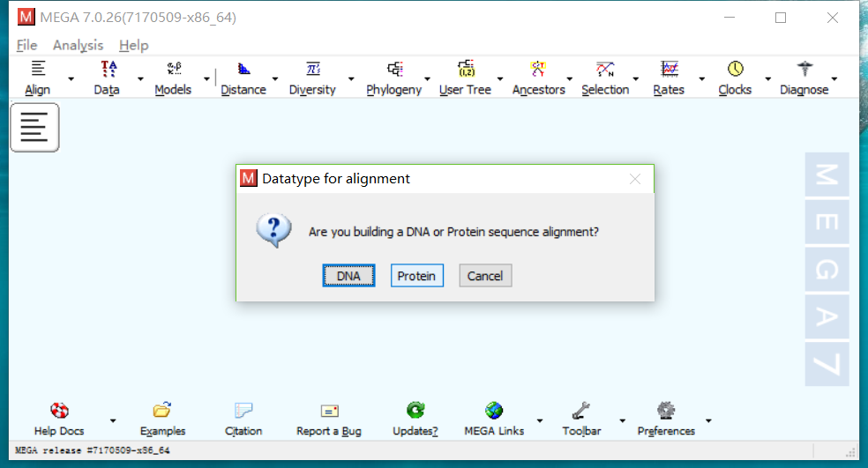Expand the MEGA Links dropdown arrow
Viewport: 868px width, 468px height.
[x=540, y=421]
